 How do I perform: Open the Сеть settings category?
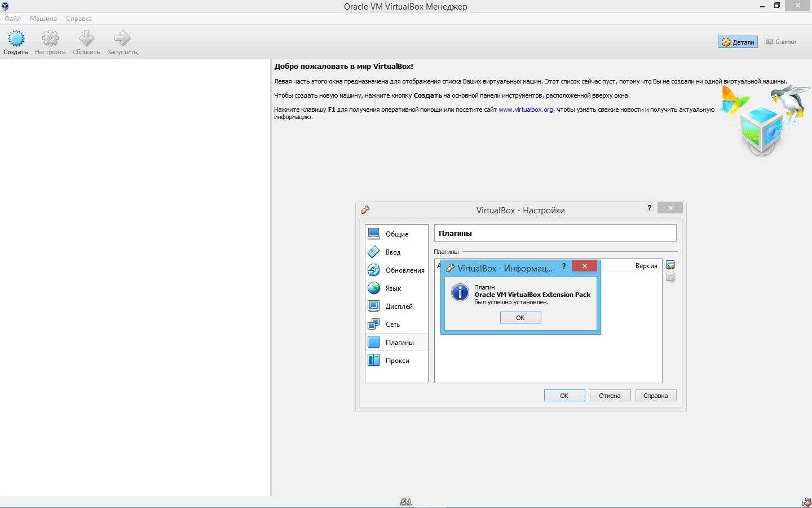pos(396,324)
